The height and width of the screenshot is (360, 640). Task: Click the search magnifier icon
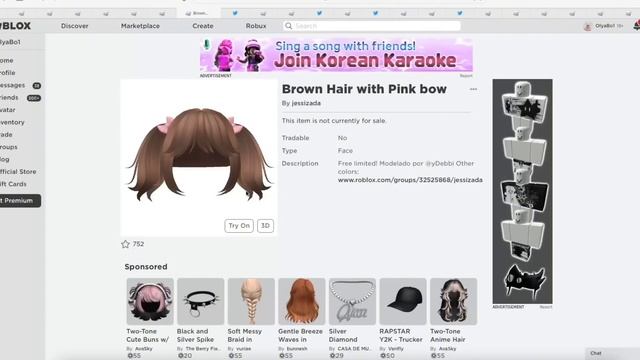(x=289, y=26)
